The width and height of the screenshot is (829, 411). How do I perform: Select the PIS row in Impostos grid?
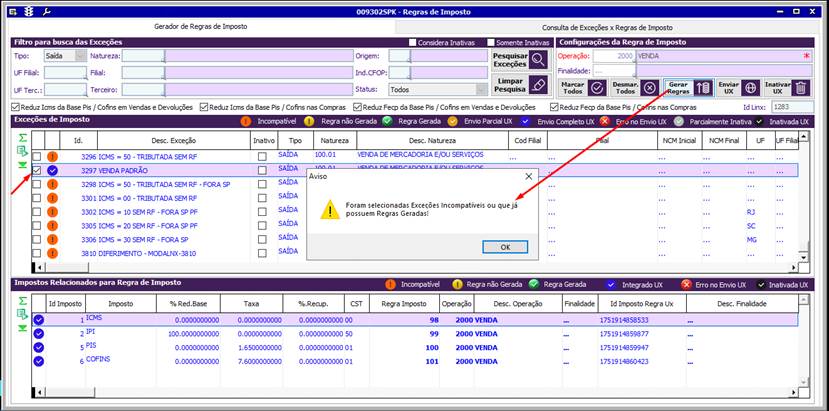pyautogui.click(x=415, y=348)
